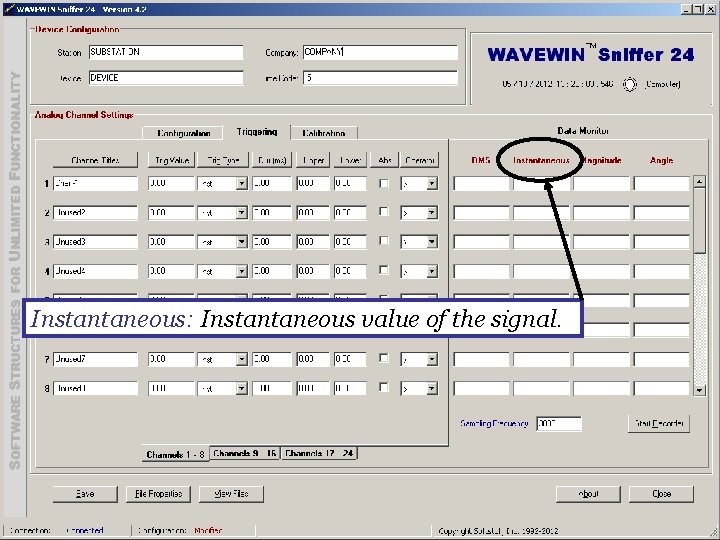720x540 pixels.
Task: Click the RMS column label in Data Monitor
Action: tap(481, 160)
